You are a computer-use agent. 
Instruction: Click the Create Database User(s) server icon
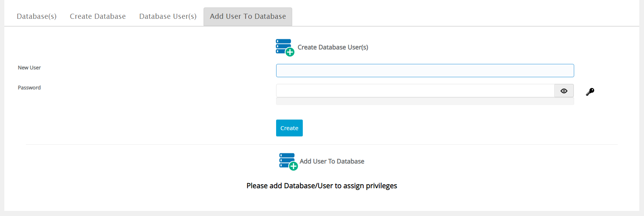(284, 46)
